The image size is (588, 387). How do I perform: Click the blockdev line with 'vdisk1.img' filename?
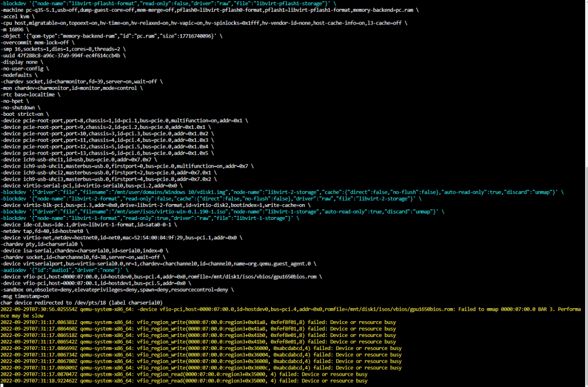282,192
